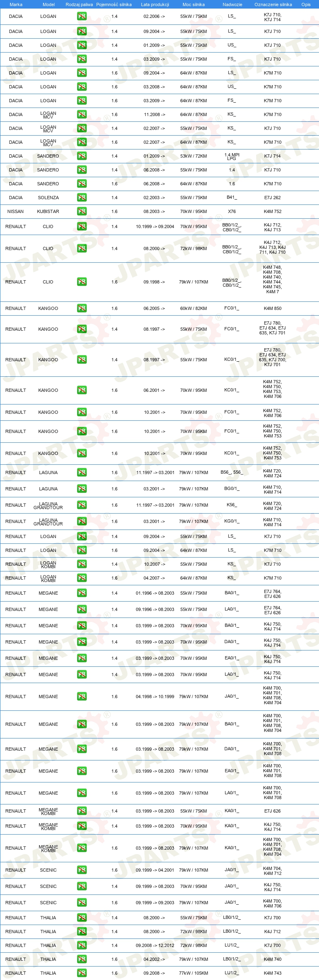Click production date 02.2006 ->
The width and height of the screenshot is (319, 980).
pyautogui.click(x=154, y=17)
